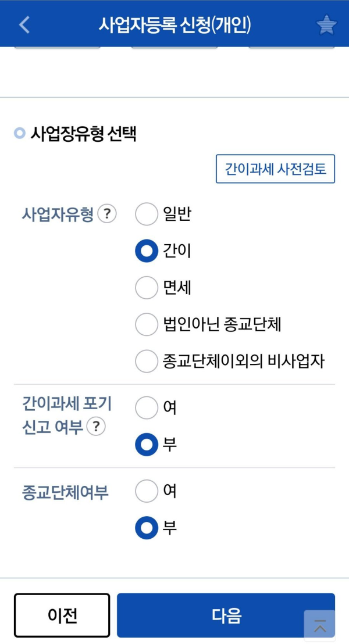
Task: Select the 법인아닌 종교단체 option
Action: pos(147,324)
